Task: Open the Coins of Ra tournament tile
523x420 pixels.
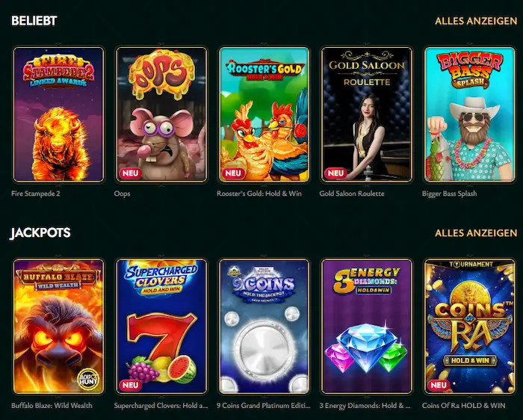Action: (x=469, y=327)
